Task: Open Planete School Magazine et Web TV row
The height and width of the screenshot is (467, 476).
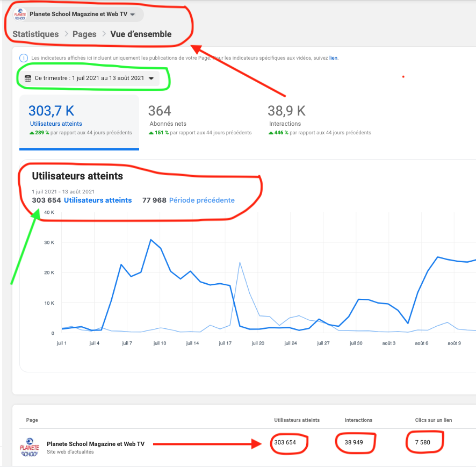Action: [x=96, y=444]
